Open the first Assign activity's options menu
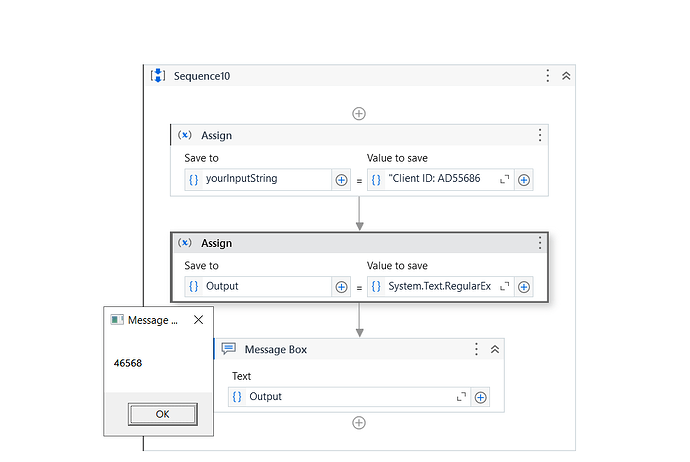Image resolution: width=690 pixels, height=462 pixels. pyautogui.click(x=540, y=135)
